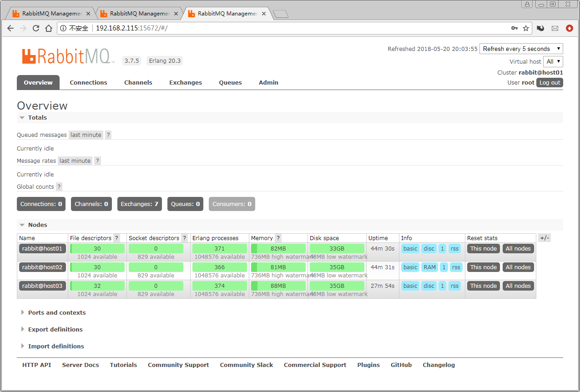Switch to the Channels tab
Viewport: 580px width, 392px height.
point(138,82)
